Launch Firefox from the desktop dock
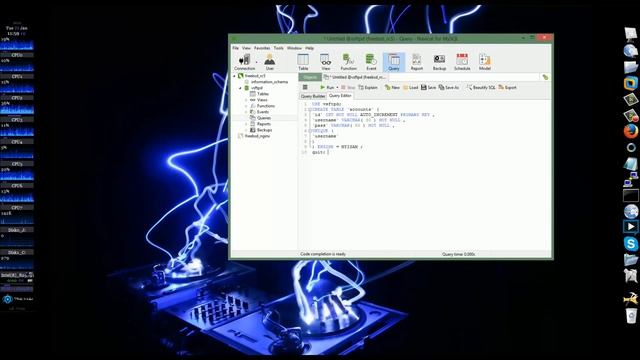640x360 pixels. [631, 131]
